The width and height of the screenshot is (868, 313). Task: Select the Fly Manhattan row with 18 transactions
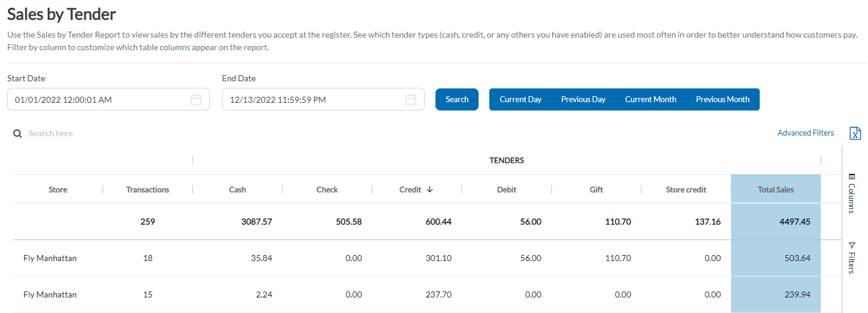[50, 259]
